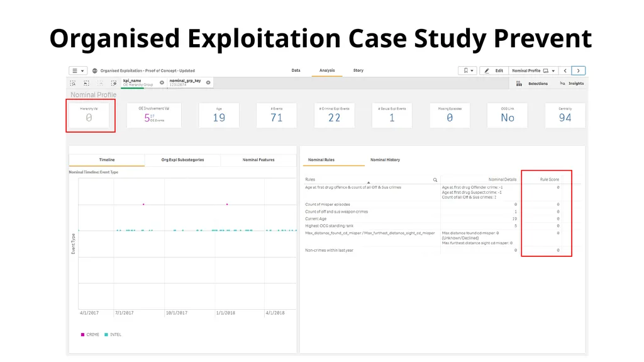Open the kpi_name selection chip
The image size is (644, 362).
coord(140,82)
